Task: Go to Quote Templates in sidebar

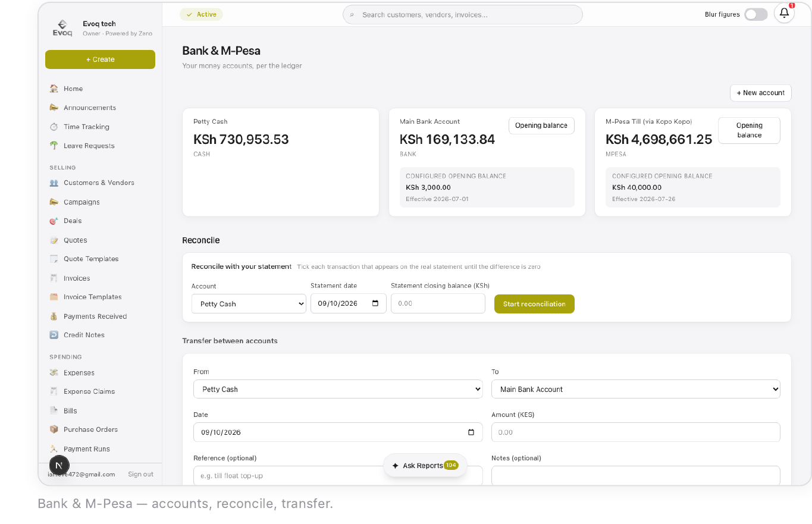Action: (91, 259)
